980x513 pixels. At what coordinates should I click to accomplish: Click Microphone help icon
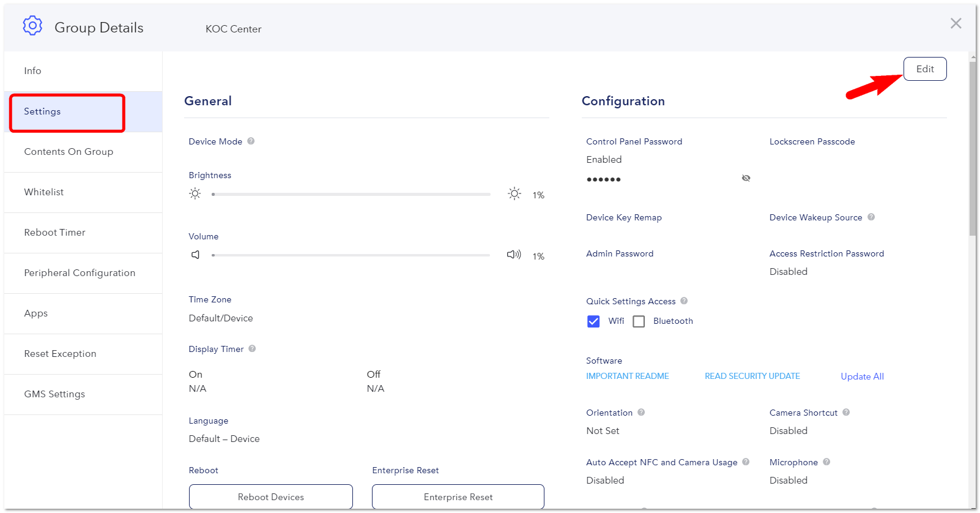click(x=826, y=462)
